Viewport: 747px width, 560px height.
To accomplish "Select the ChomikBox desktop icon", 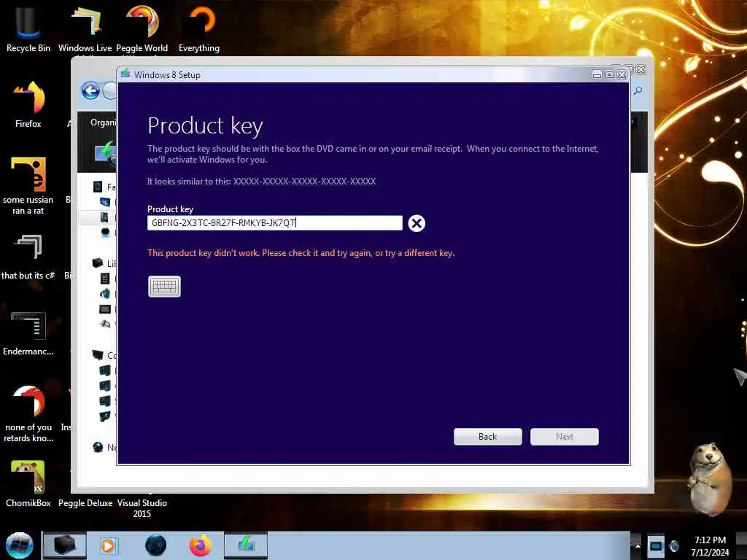I will 28,484.
